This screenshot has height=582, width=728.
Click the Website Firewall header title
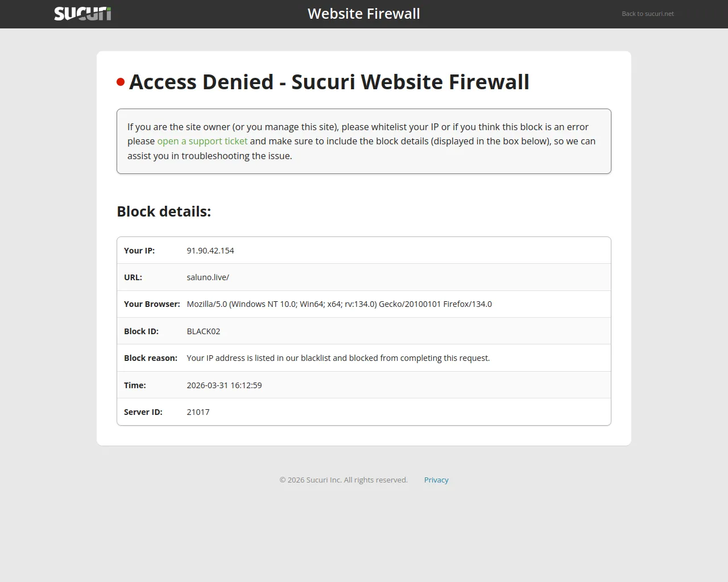[363, 14]
